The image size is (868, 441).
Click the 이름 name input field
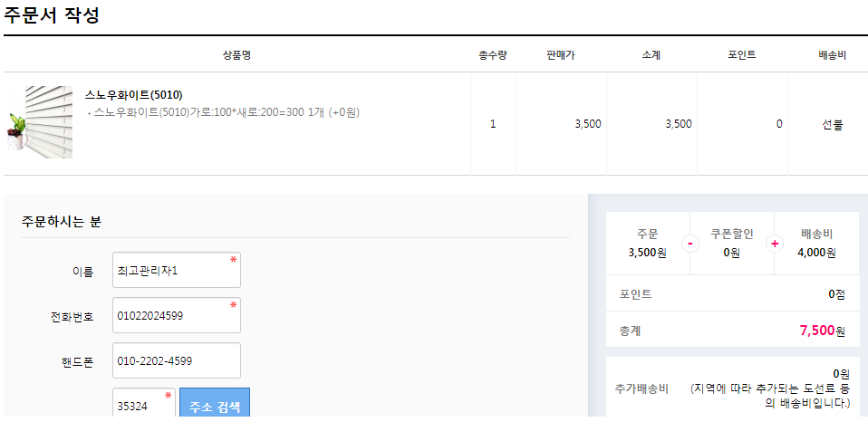(x=177, y=270)
